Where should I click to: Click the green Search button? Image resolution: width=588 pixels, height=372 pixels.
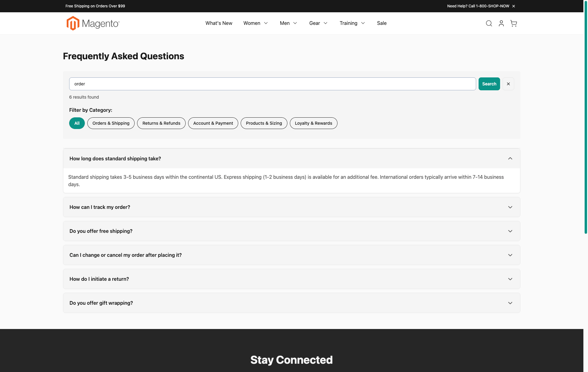tap(489, 84)
